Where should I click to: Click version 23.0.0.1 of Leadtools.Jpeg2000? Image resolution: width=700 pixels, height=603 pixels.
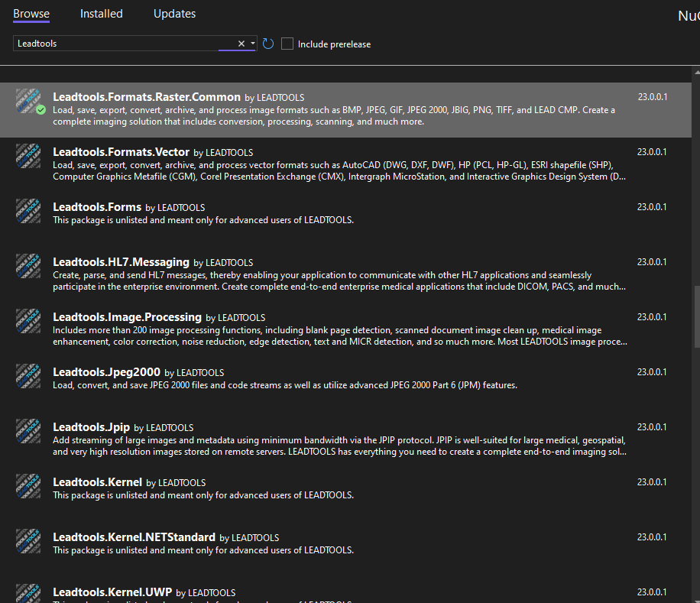click(x=652, y=371)
